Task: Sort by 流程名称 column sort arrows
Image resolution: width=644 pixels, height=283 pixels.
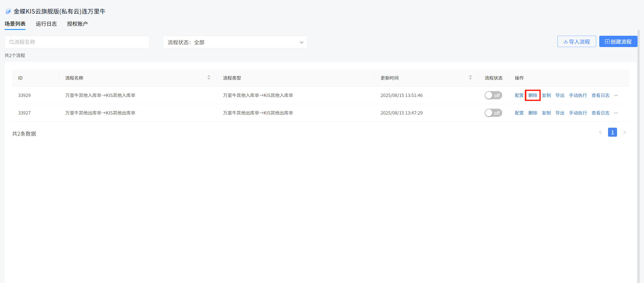Action: pos(209,78)
